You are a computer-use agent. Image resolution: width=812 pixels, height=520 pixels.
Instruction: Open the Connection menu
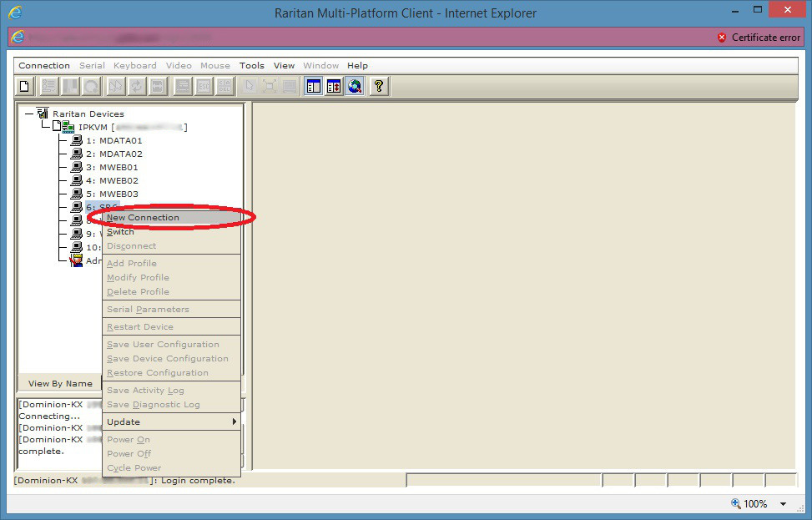[x=44, y=65]
